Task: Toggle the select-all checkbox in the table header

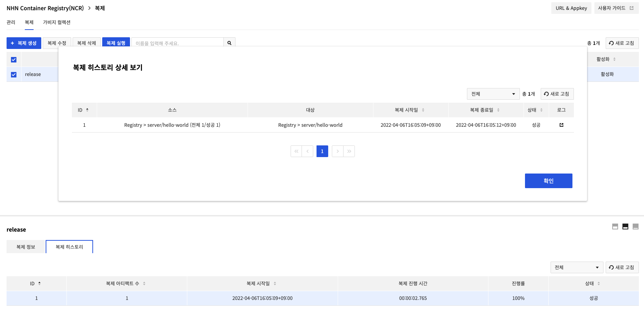Action: [14, 60]
